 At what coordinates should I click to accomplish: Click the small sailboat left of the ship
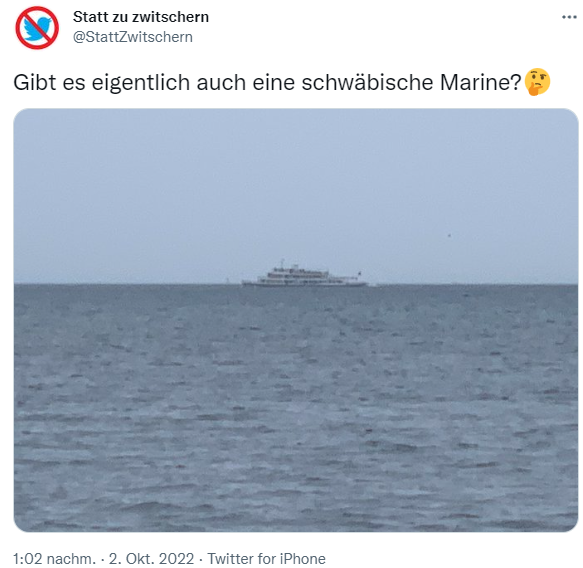[x=227, y=281]
